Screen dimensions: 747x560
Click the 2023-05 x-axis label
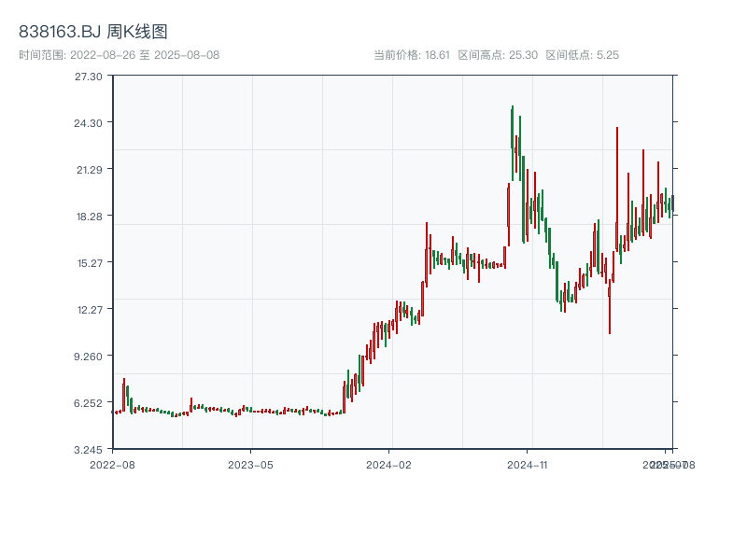coord(250,465)
